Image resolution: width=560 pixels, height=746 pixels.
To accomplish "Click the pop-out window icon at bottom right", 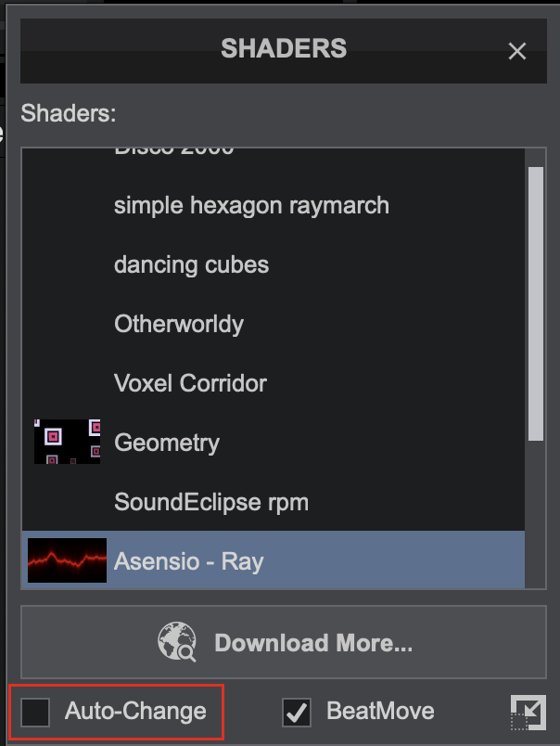I will (x=528, y=714).
